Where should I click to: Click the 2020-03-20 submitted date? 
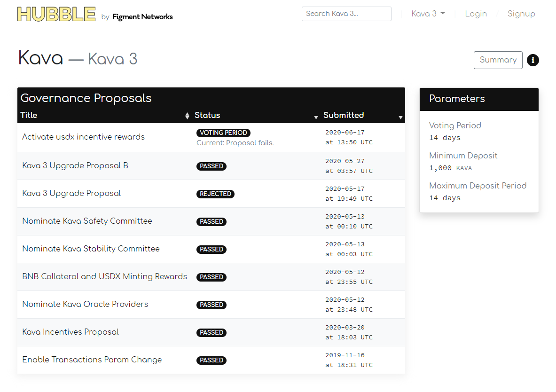[x=345, y=328]
